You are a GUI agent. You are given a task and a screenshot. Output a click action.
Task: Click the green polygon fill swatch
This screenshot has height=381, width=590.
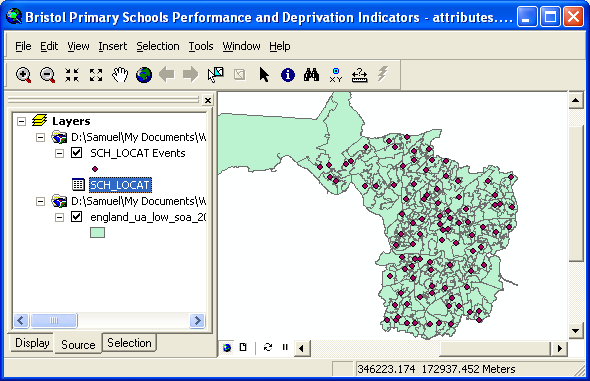pyautogui.click(x=97, y=232)
